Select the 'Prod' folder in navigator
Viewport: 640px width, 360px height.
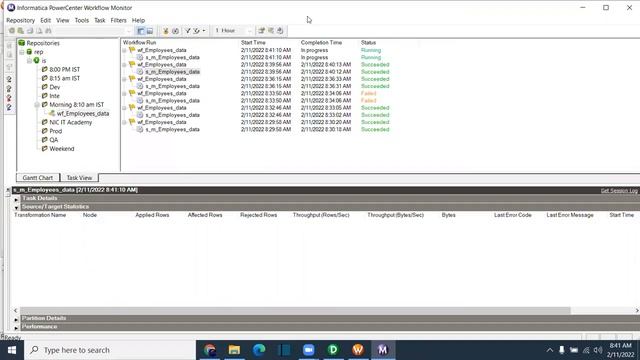click(56, 131)
